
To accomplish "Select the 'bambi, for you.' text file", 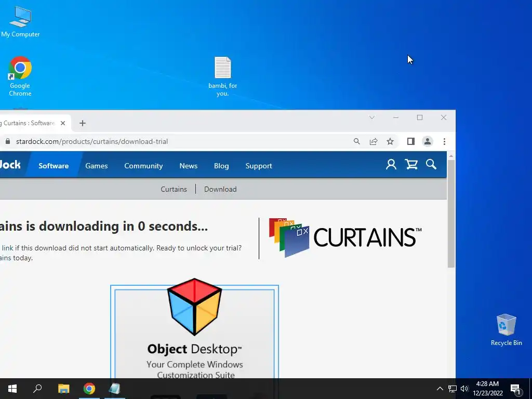I will [x=222, y=76].
